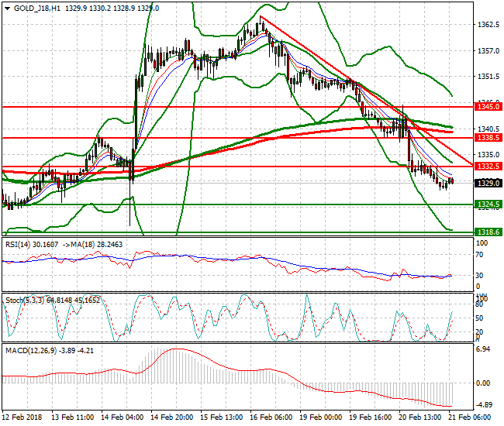Select the 1345.0 red price level label
The image size is (504, 426).
pos(488,107)
